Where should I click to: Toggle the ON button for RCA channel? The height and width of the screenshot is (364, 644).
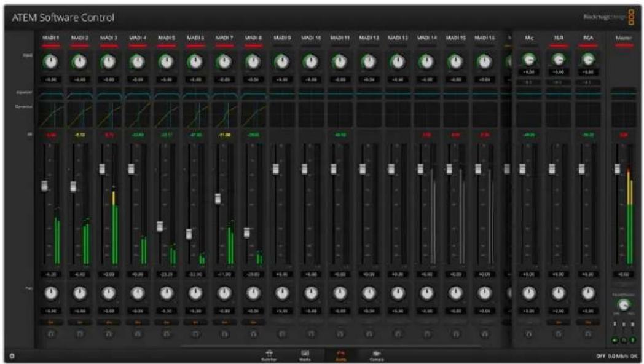[588, 323]
